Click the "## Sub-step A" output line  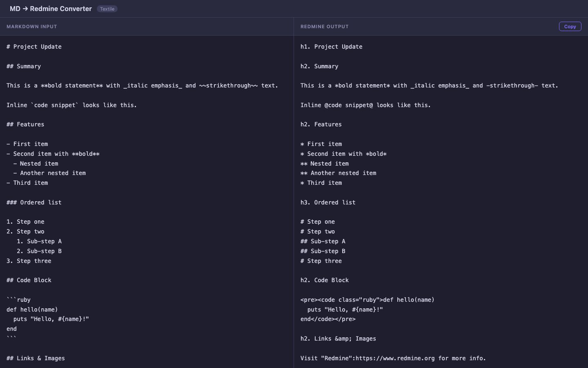tap(323, 241)
